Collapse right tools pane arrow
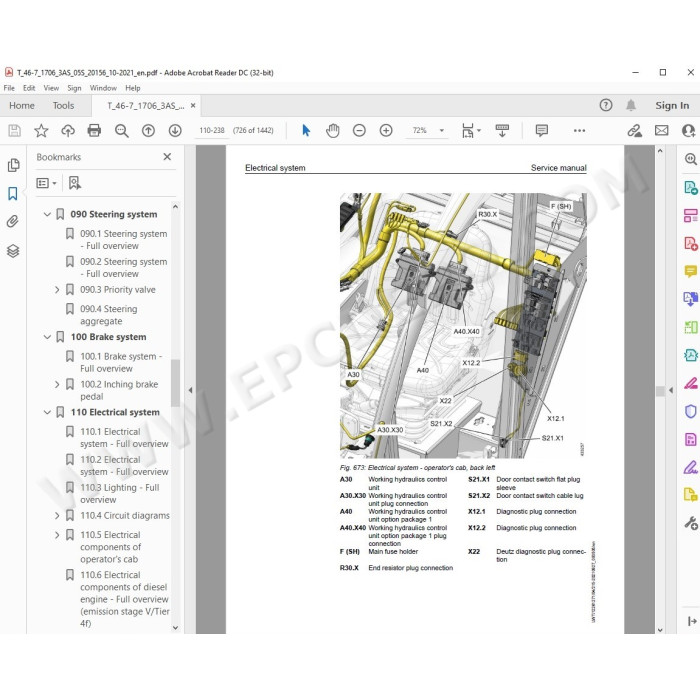The width and height of the screenshot is (700, 700). 671,390
